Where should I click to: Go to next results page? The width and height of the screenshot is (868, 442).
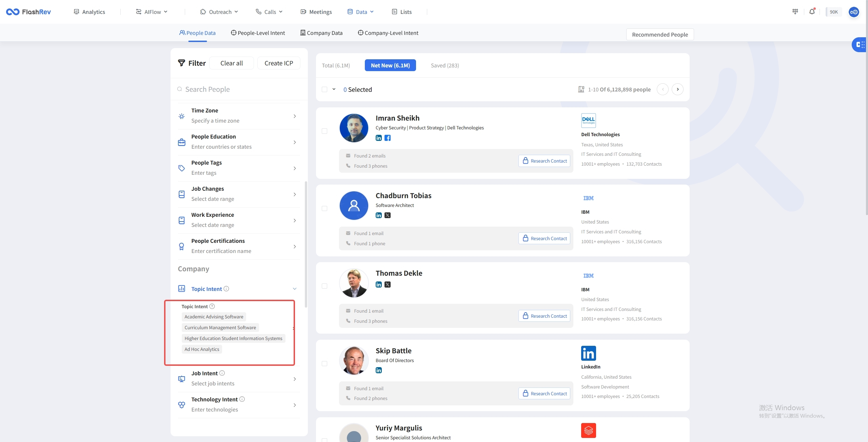(677, 89)
